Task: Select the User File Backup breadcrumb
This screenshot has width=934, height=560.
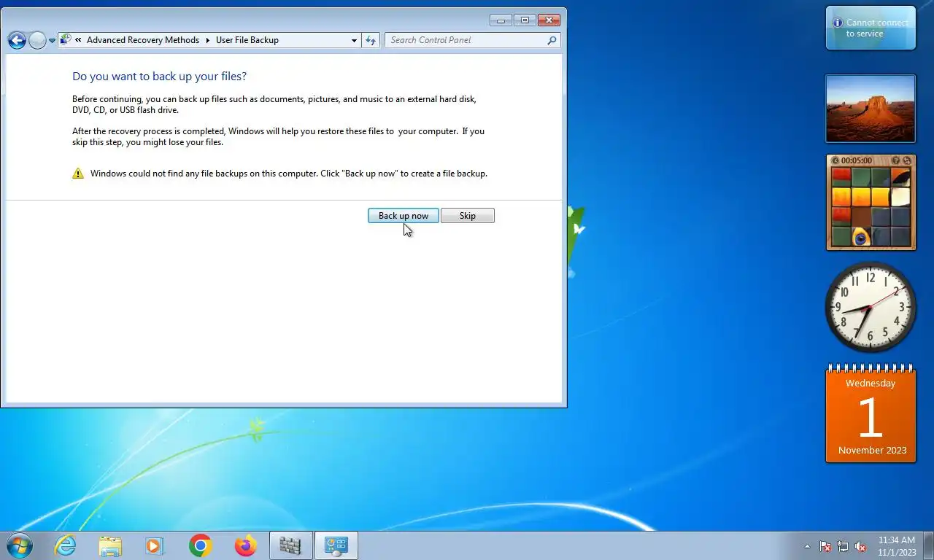Action: coord(247,40)
